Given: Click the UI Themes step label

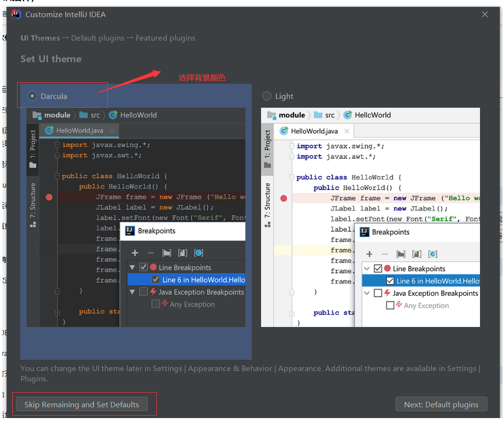Looking at the screenshot, I should [40, 38].
